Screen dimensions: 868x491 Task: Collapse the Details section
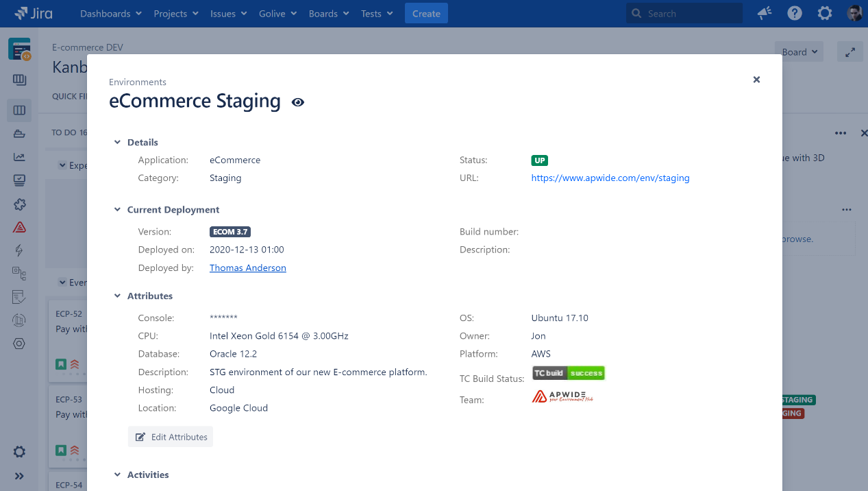(x=117, y=143)
